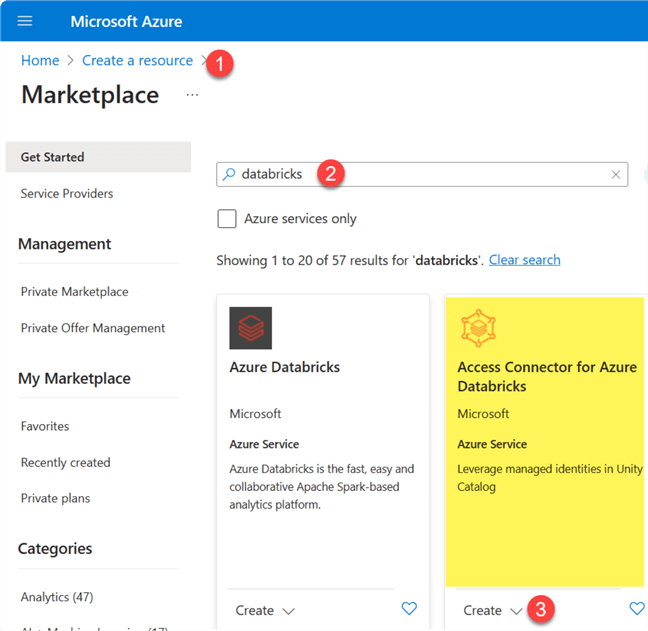648x631 pixels.
Task: Clear search box with X icon
Action: [616, 174]
